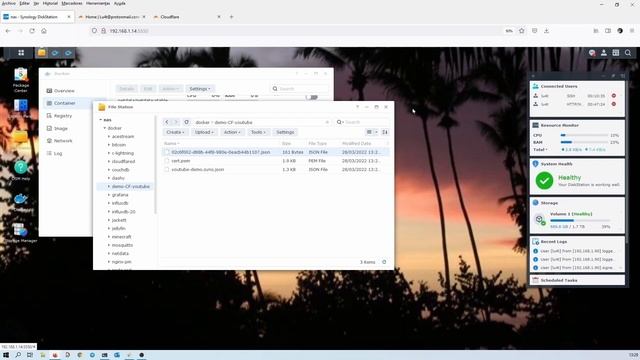This screenshot has height=360, width=640.
Task: Switch to the Cloudflare browser tab
Action: click(187, 17)
